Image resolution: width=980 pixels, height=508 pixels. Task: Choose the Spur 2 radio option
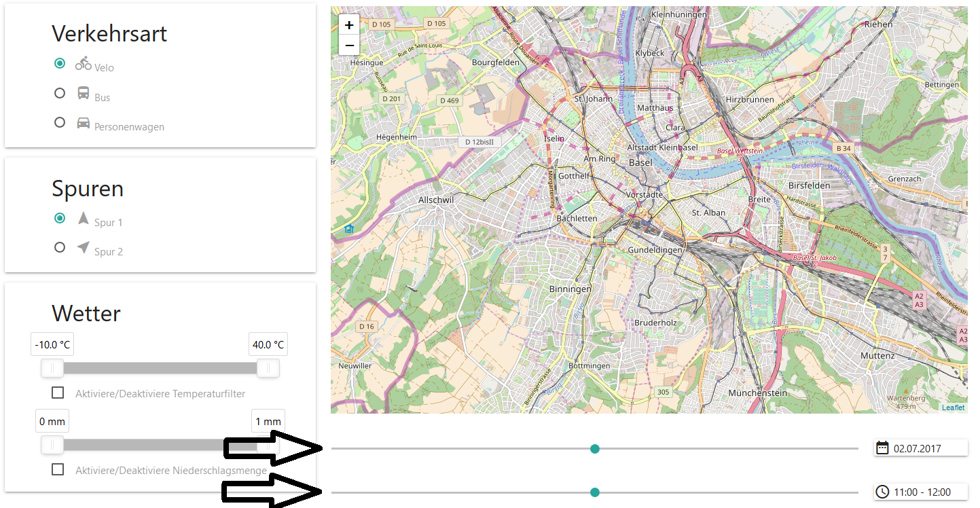pyautogui.click(x=60, y=247)
